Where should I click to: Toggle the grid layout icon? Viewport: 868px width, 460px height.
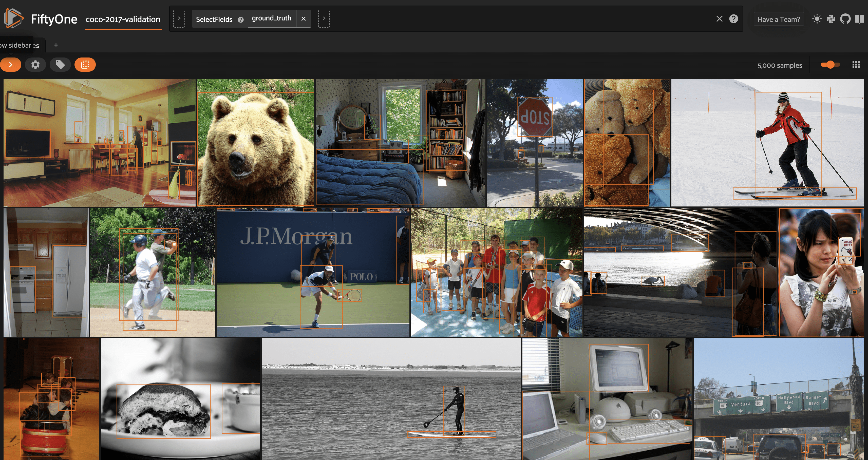coord(856,65)
